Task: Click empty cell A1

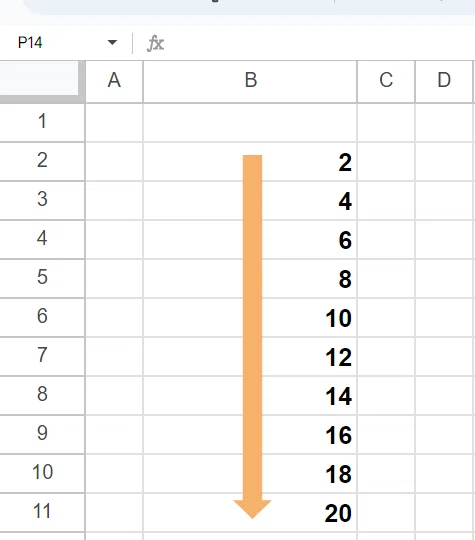Action: tap(114, 123)
